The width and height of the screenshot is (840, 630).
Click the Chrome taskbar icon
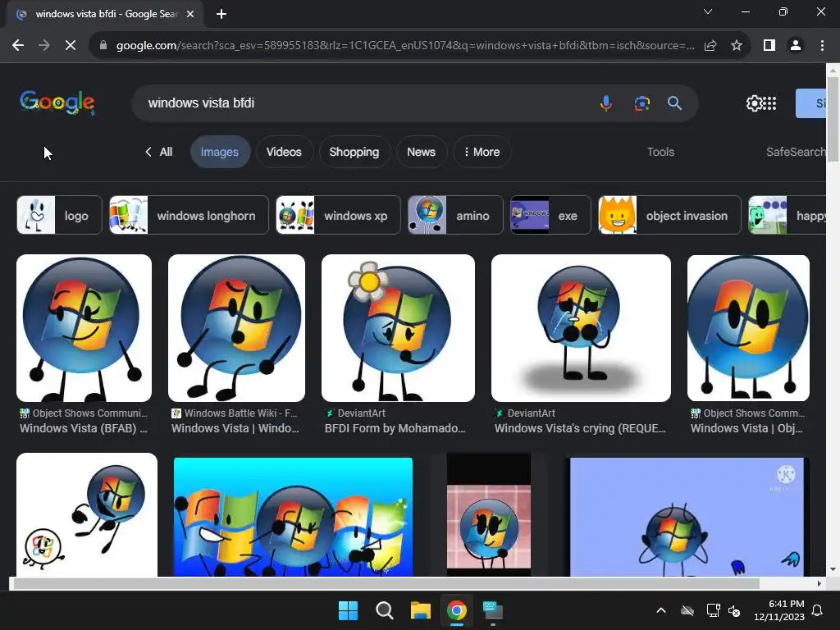pos(456,610)
